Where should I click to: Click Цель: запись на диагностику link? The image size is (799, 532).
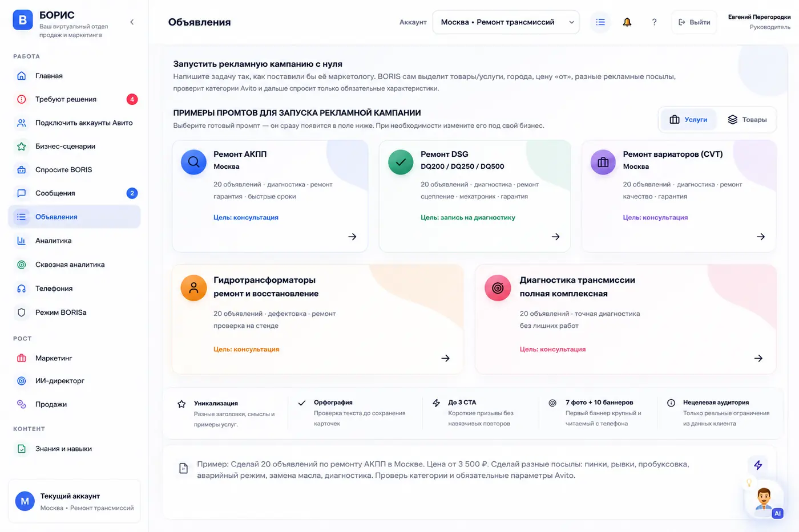[x=468, y=217]
